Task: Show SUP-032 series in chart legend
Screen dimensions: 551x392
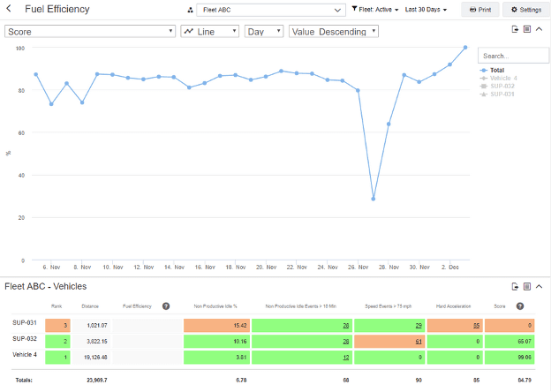Action: [x=502, y=86]
